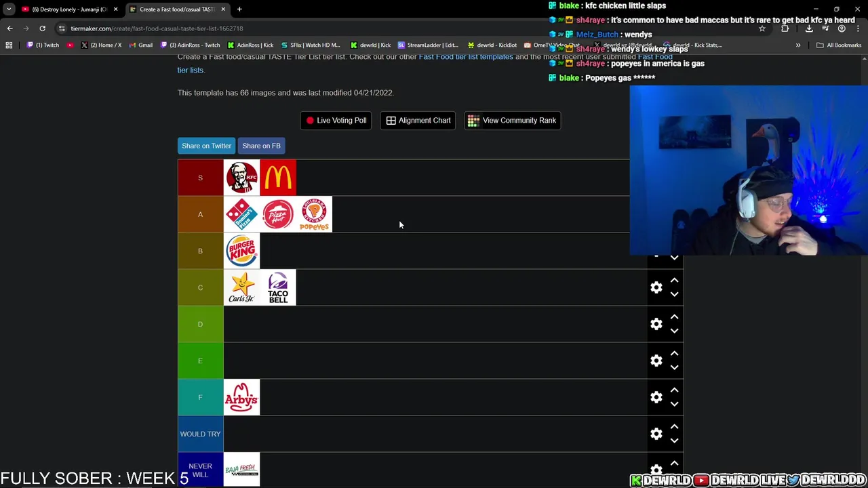The height and width of the screenshot is (488, 868).
Task: Reload the tiermaker page
Action: pos(42,28)
